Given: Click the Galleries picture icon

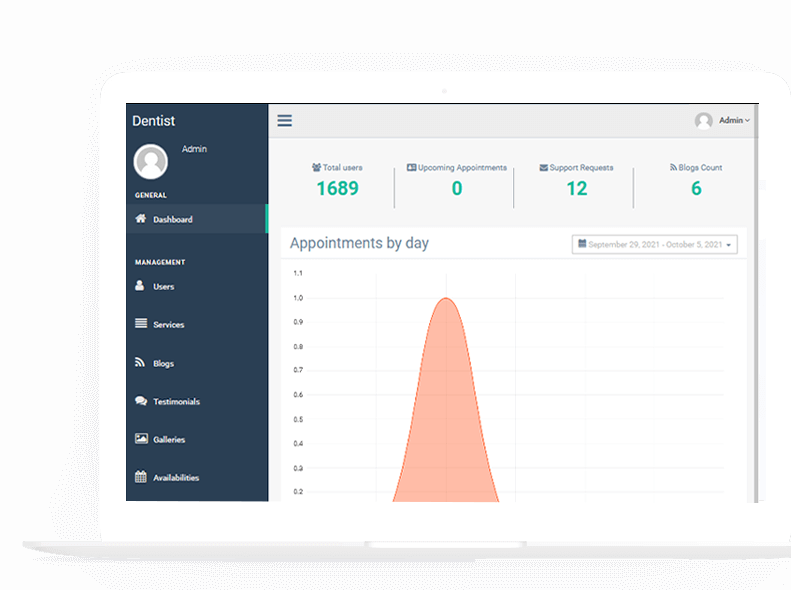Looking at the screenshot, I should (141, 439).
